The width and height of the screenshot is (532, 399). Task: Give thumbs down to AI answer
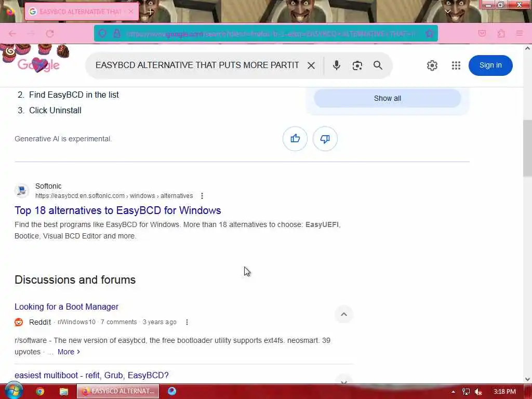(325, 138)
